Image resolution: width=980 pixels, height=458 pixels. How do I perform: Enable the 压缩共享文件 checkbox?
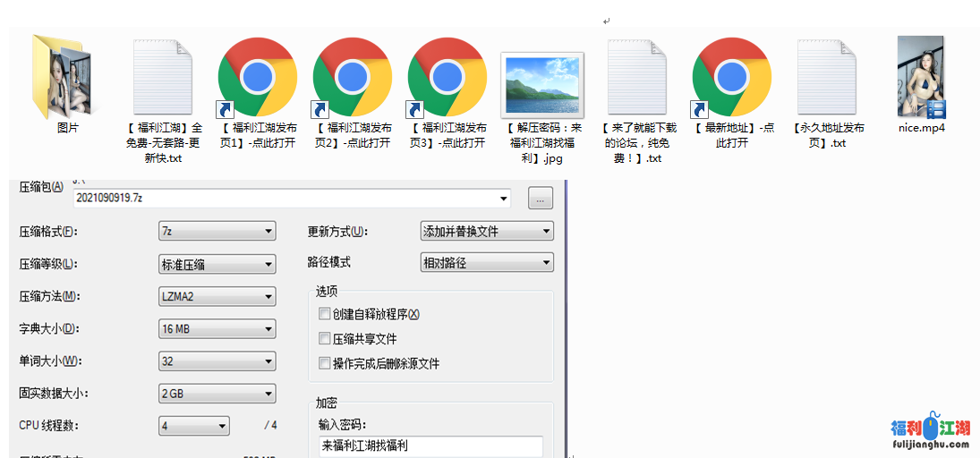point(325,339)
